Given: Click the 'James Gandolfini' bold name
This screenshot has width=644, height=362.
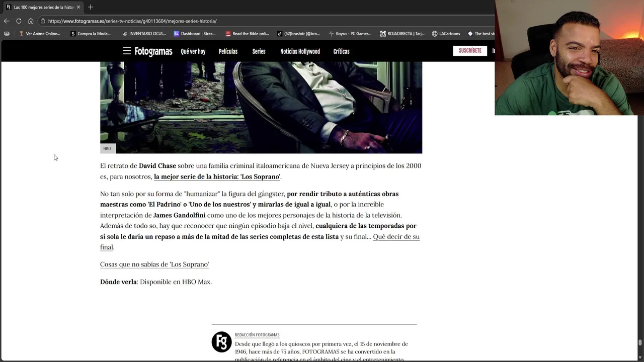Looking at the screenshot, I should coord(179,215).
